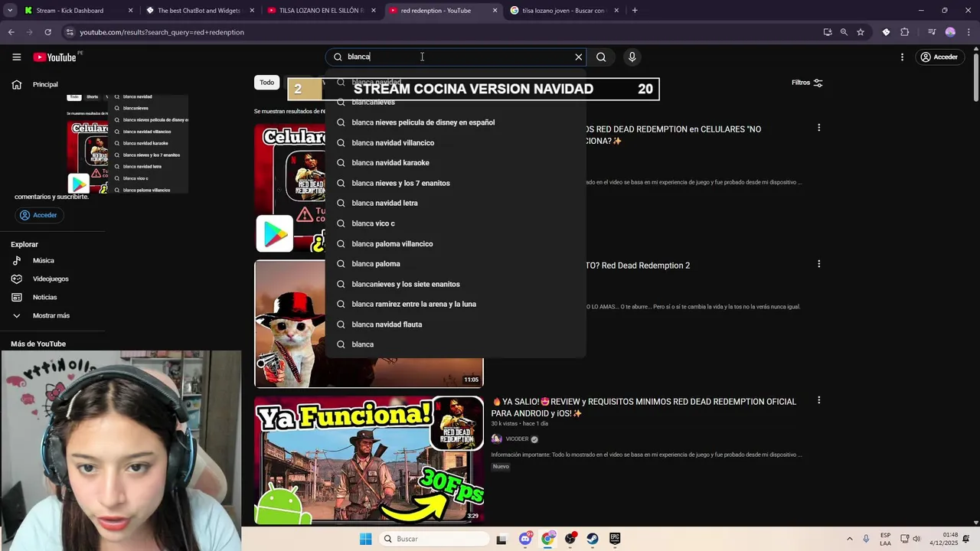Switch to The best ChatBot and Widgets tab
The image size is (980, 551).
tap(199, 11)
